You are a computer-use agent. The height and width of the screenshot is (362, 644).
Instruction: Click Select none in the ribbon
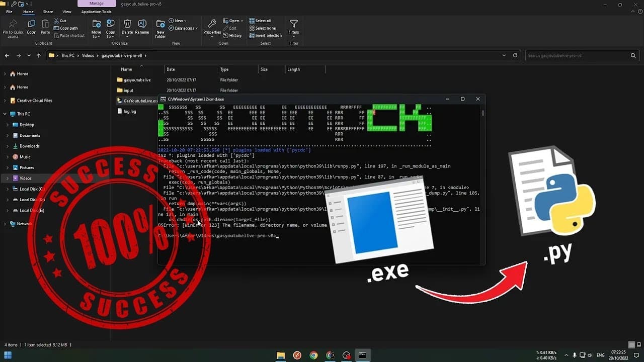262,28
